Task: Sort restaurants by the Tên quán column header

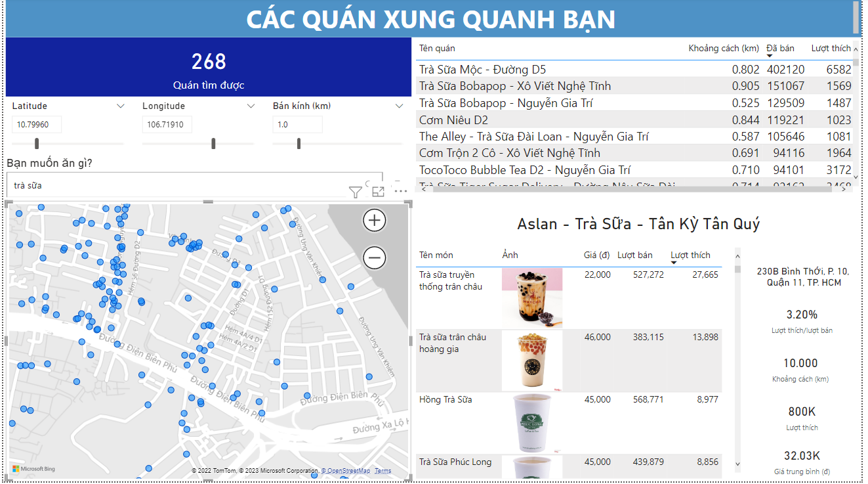Action: pyautogui.click(x=437, y=48)
